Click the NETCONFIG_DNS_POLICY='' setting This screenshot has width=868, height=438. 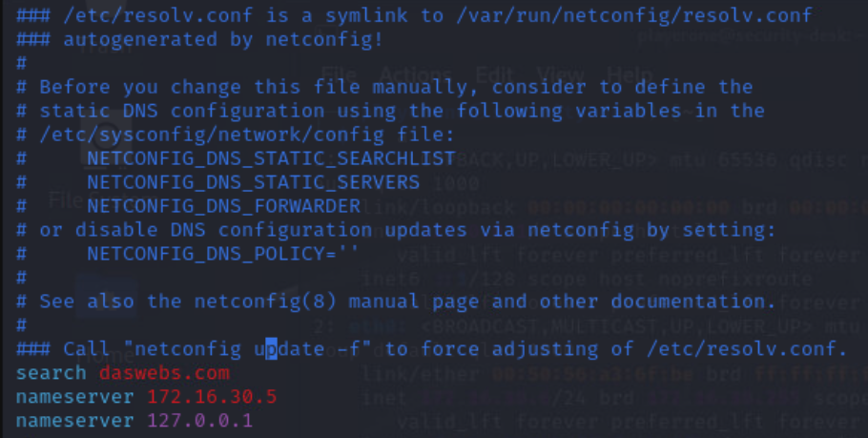[223, 254]
